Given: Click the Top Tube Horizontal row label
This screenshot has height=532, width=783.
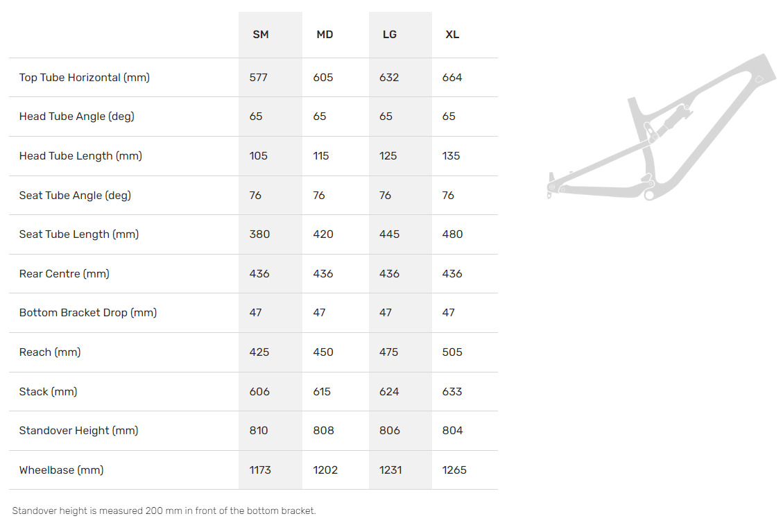Looking at the screenshot, I should click(x=85, y=78).
